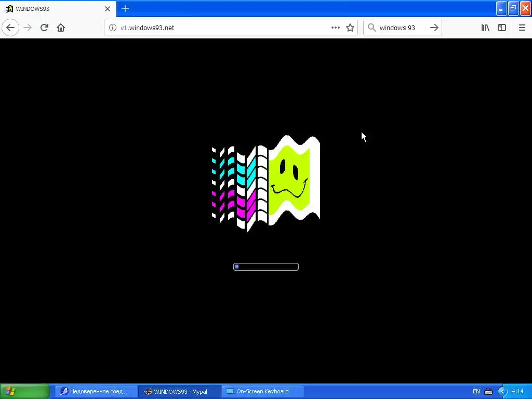Click the loading progress bar
The image size is (532, 399).
266,267
